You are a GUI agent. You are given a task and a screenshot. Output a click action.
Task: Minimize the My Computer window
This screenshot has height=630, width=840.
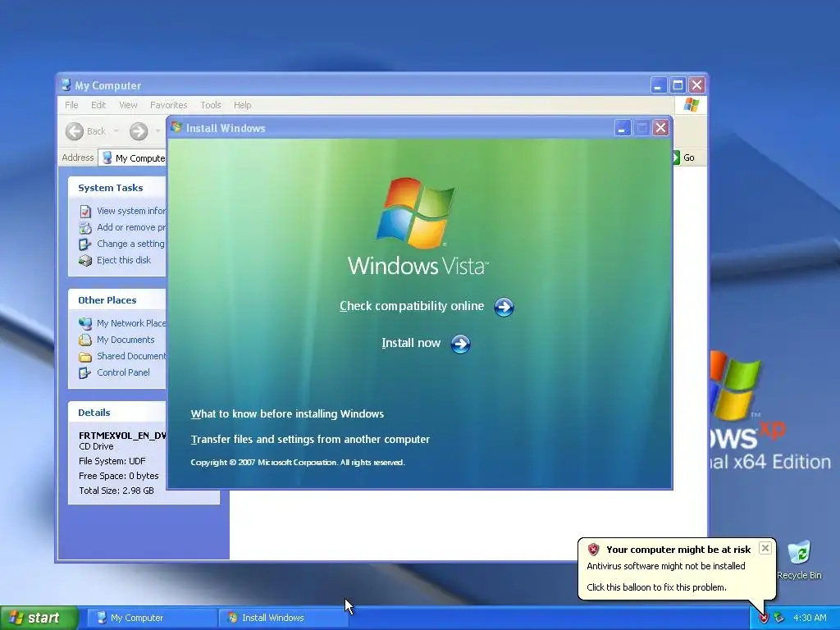(x=659, y=85)
